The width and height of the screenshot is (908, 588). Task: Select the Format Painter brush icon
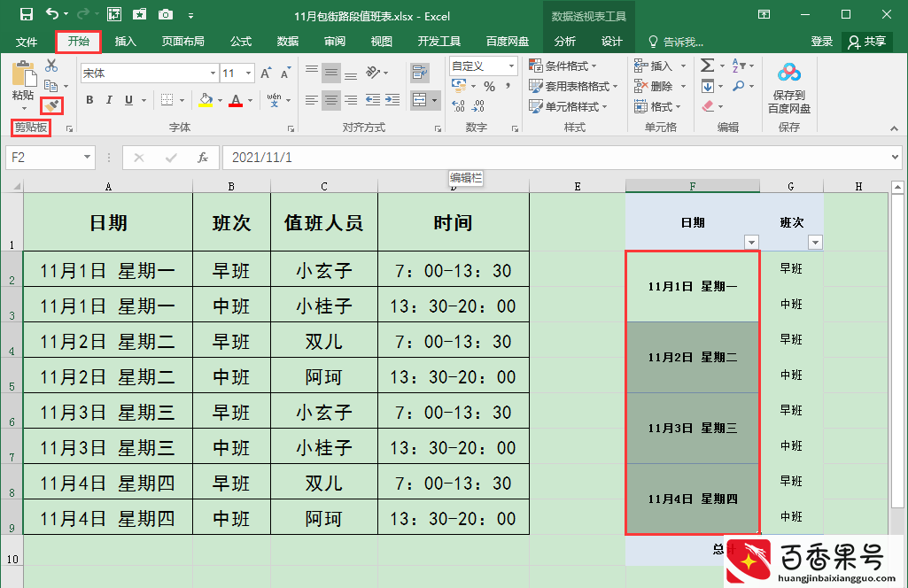[51, 105]
